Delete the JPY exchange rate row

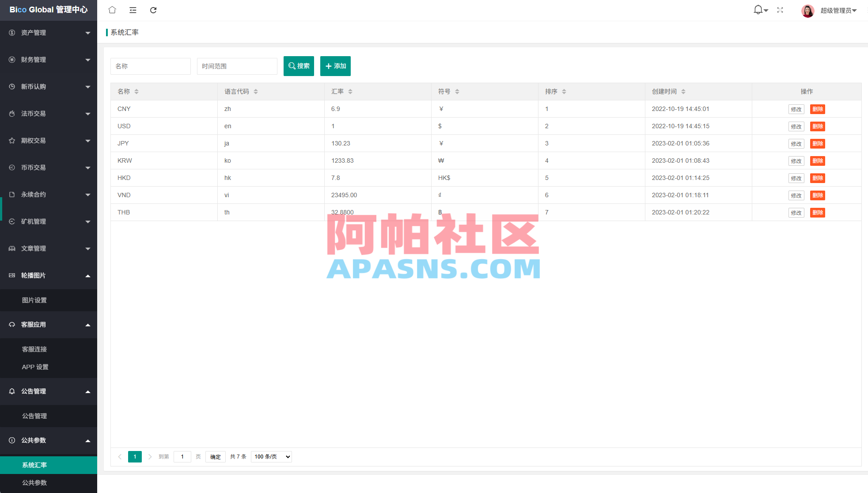pos(817,143)
